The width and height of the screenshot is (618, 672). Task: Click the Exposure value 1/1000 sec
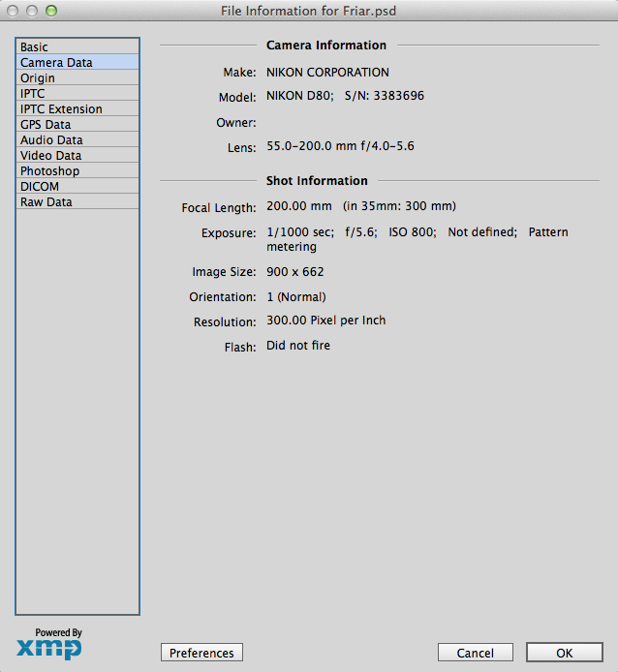(x=300, y=231)
